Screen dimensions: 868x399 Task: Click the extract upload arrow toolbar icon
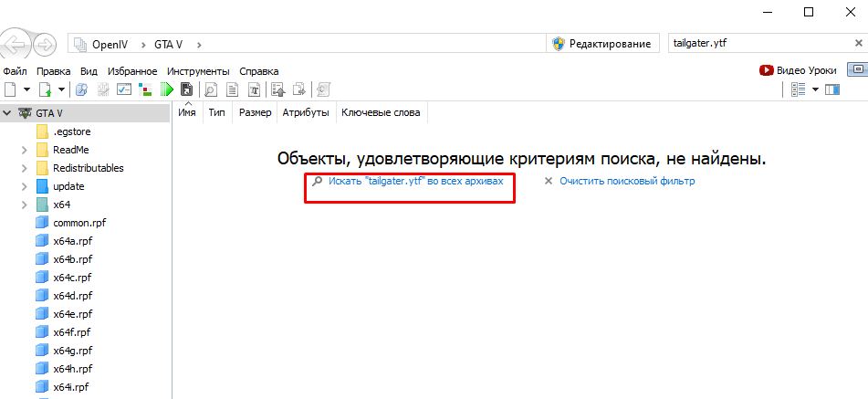point(278,89)
